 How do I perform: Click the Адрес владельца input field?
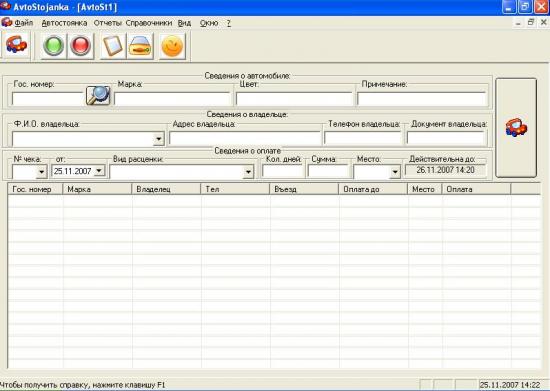pos(245,138)
